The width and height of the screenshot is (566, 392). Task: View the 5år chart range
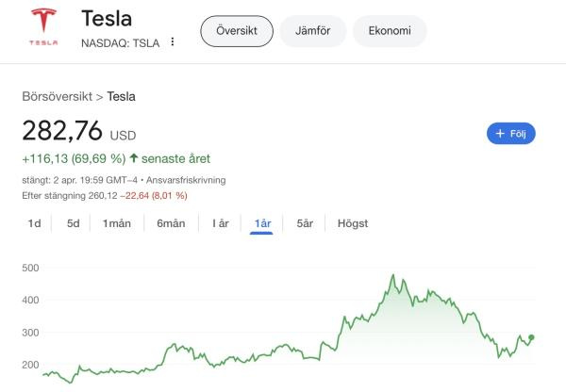[x=305, y=223]
